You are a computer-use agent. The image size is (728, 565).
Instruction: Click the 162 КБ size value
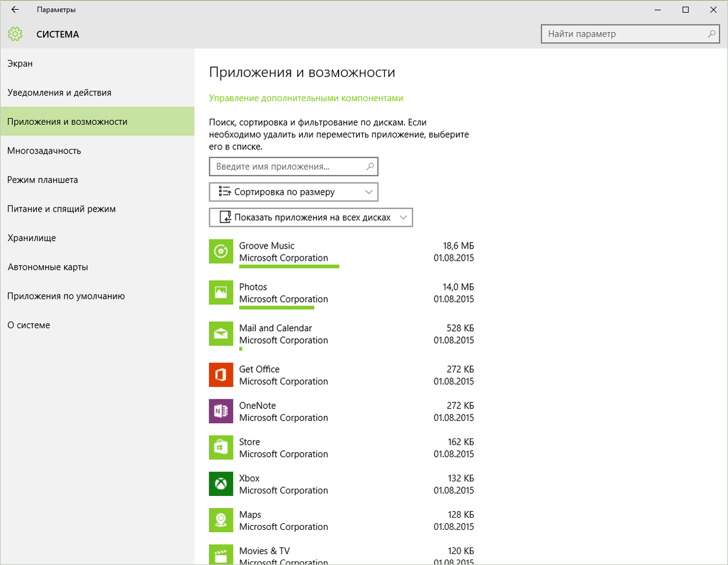point(460,442)
